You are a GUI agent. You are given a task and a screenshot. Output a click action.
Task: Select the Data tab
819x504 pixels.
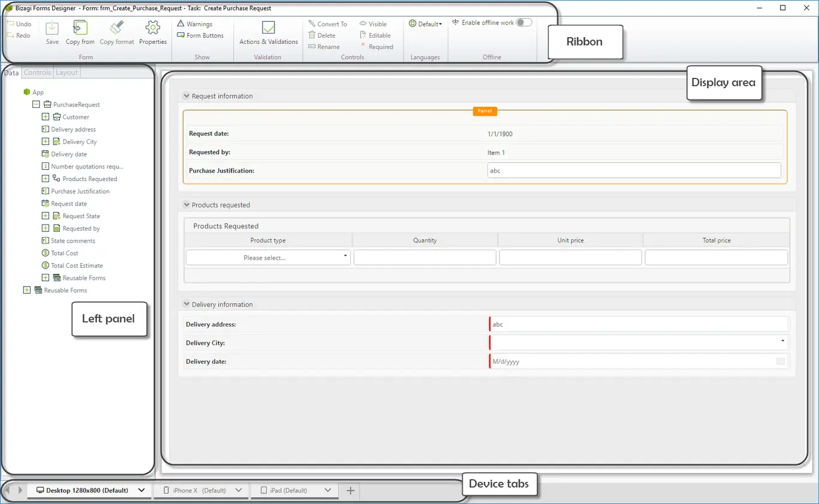coord(11,73)
